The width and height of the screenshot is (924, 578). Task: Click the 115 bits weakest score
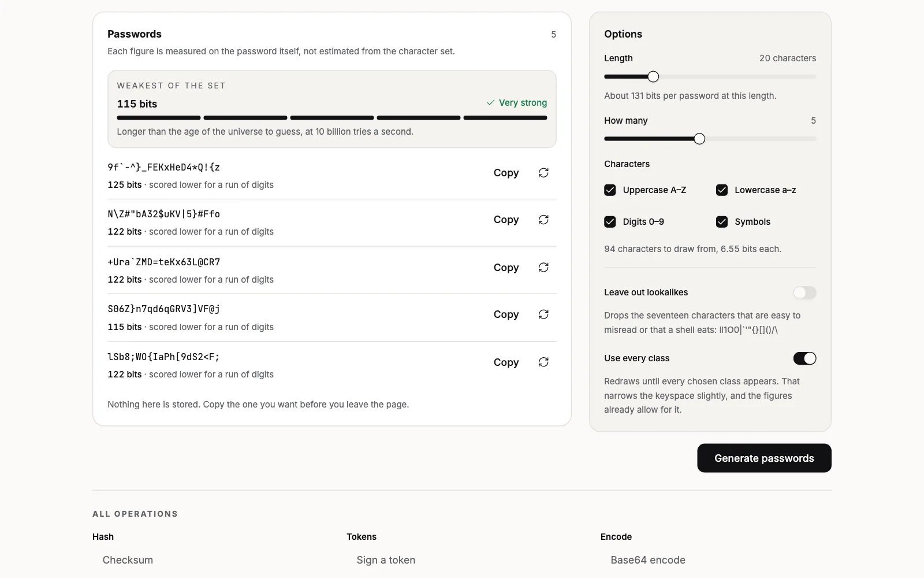137,104
